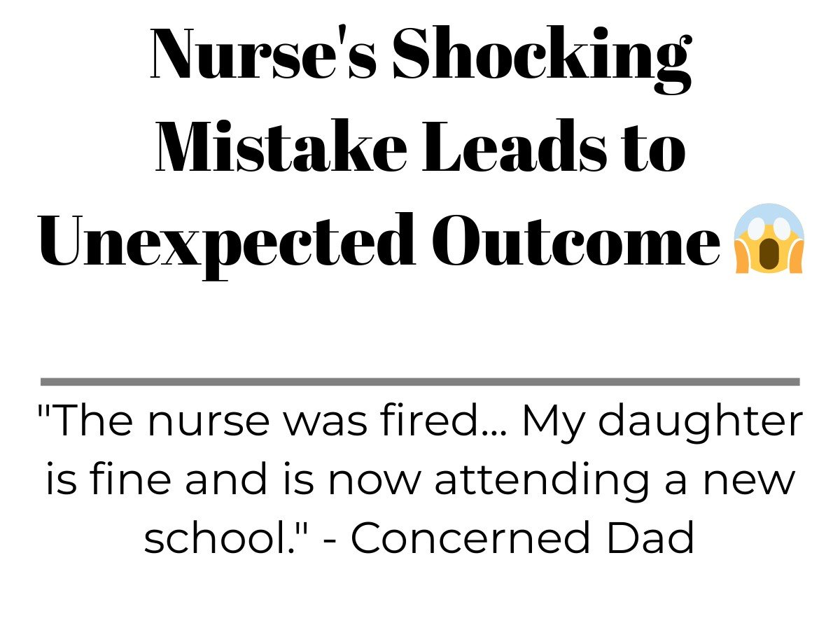The image size is (840, 630).
Task: Click the screaming face emoji
Action: [767, 238]
